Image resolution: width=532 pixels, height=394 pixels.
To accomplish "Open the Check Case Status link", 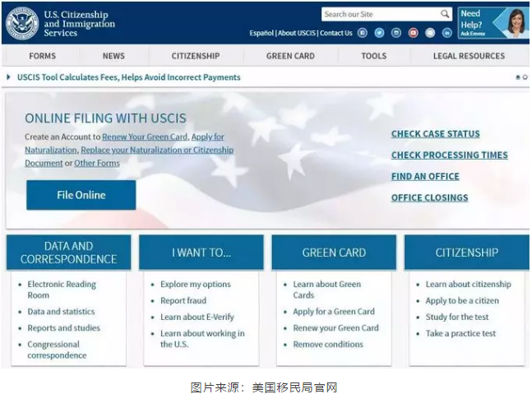I will click(435, 134).
